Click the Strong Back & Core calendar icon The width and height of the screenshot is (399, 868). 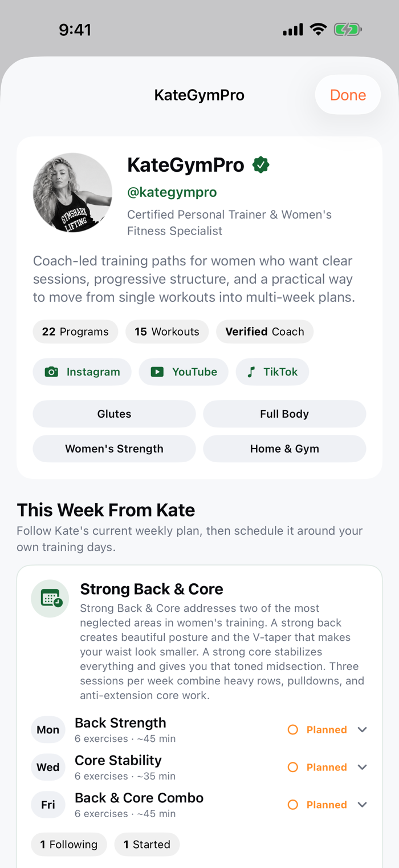[50, 599]
